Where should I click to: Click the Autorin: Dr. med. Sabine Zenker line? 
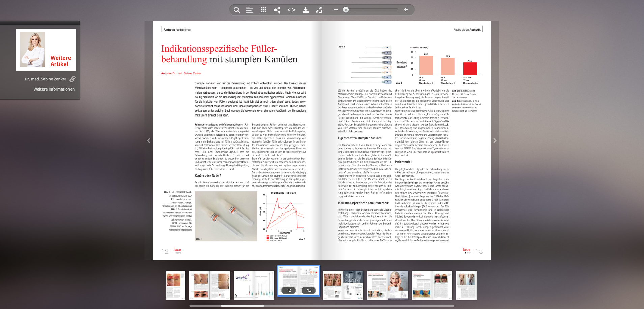pyautogui.click(x=181, y=73)
